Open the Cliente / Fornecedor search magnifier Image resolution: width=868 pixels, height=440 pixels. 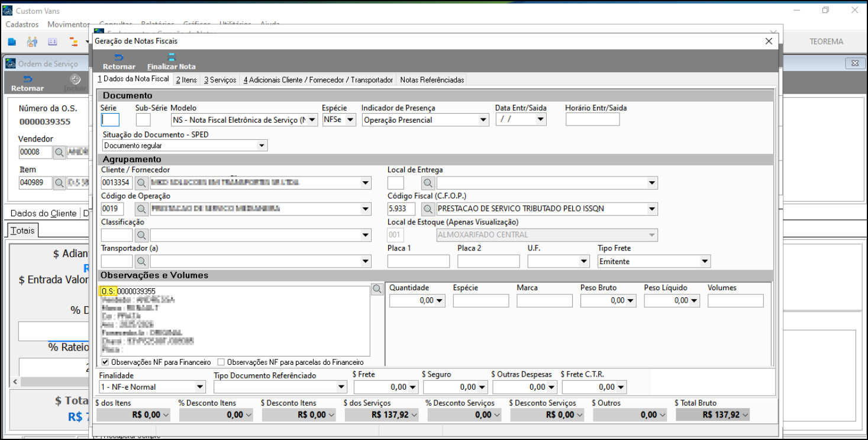141,182
